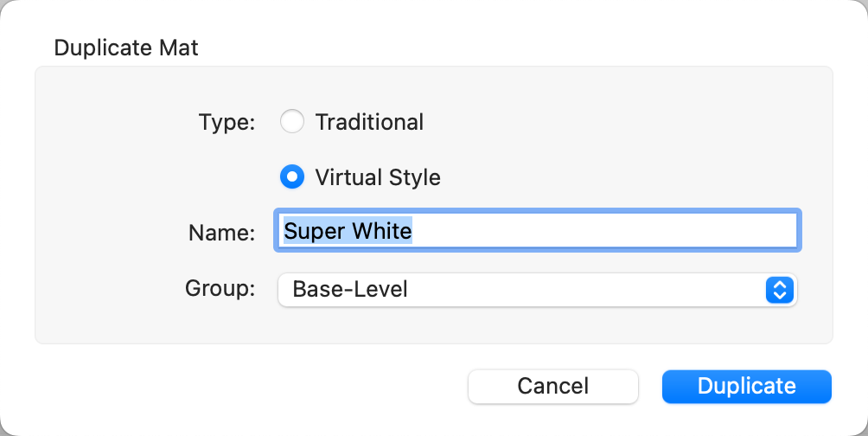The image size is (868, 436).
Task: Click the filled blue dot beside Virtual Style
Action: pos(292,177)
